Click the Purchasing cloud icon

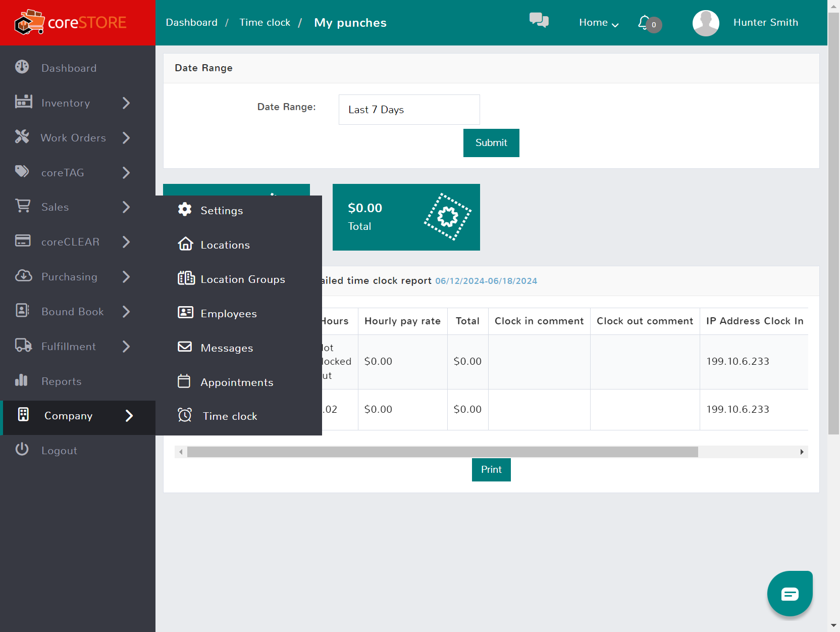(23, 275)
